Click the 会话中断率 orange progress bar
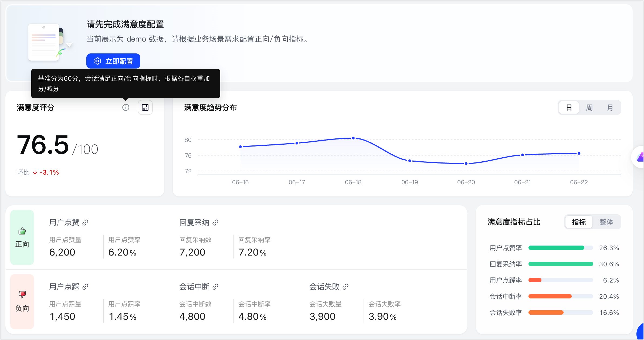644x340 pixels. [x=561, y=296]
